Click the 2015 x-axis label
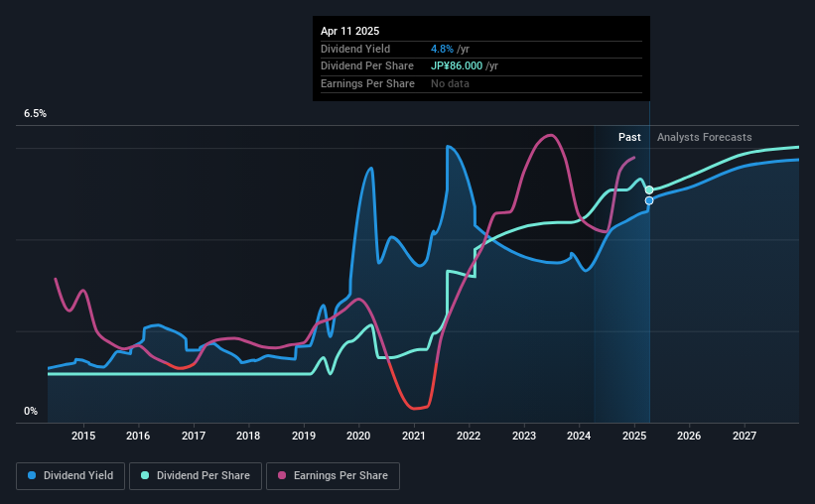Screen dimensions: 815x504 (x=83, y=436)
